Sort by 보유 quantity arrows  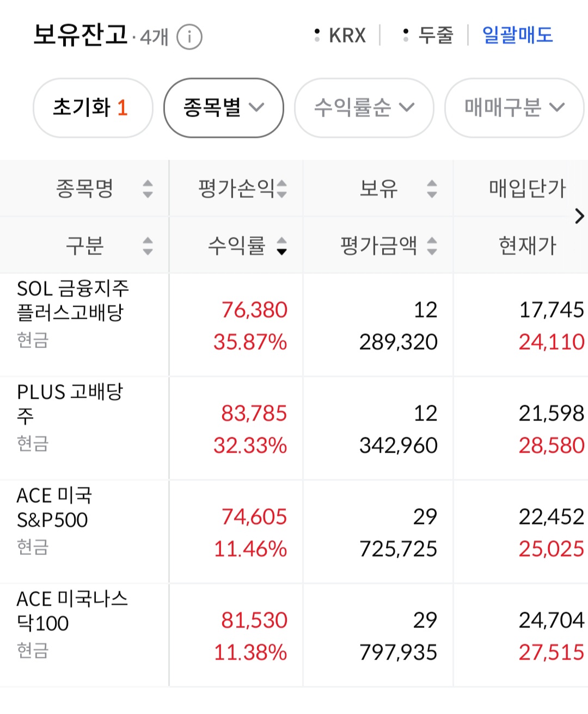(x=432, y=189)
